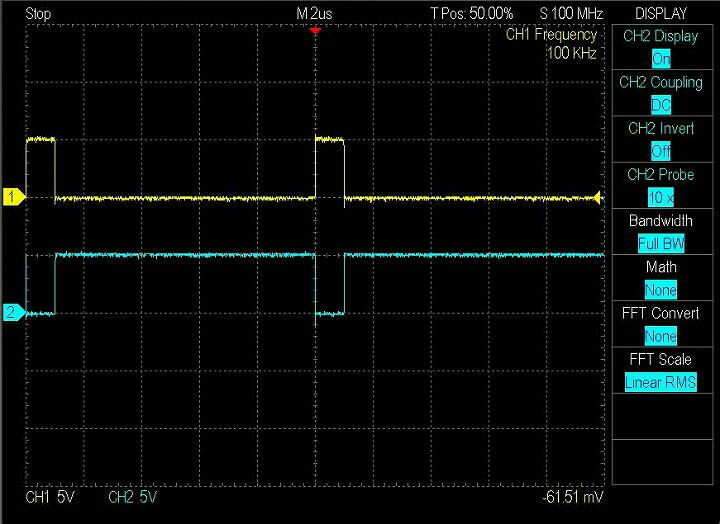Change Math None setting
Screen dimensions: 720x524
661,290
